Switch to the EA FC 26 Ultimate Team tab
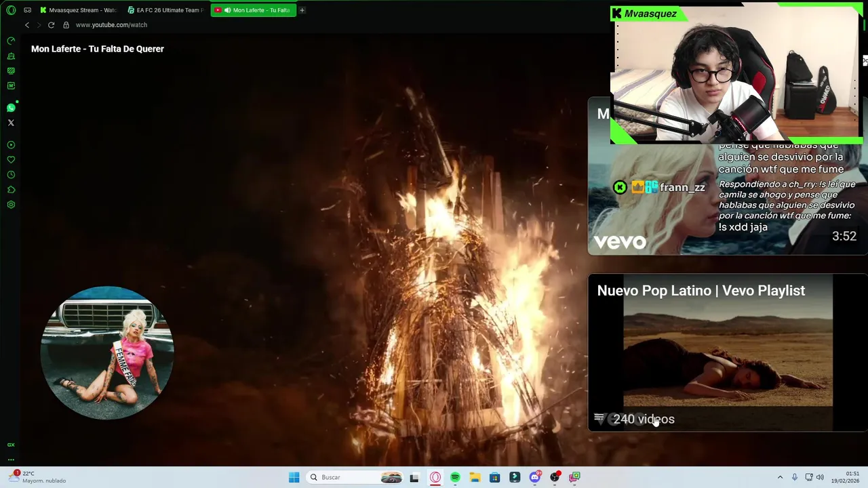Screen dimensions: 868x488 165,10
